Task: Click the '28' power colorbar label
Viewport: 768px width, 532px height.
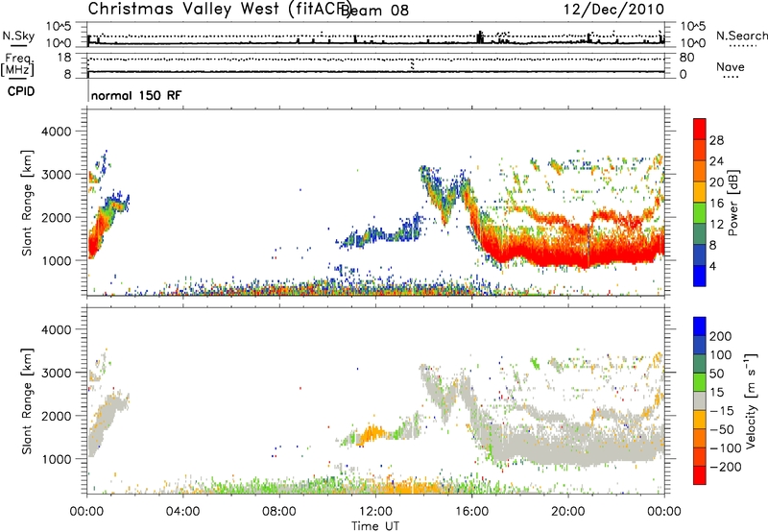Action: click(x=716, y=140)
